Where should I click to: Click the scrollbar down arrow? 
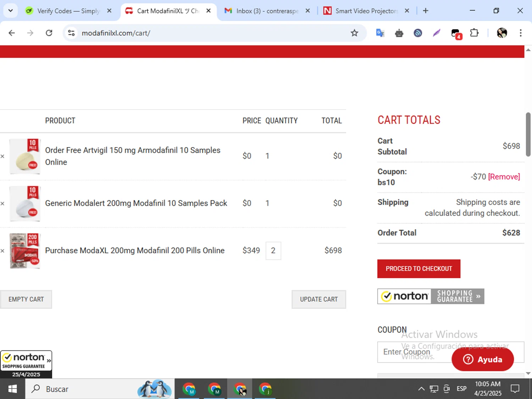[528, 373]
